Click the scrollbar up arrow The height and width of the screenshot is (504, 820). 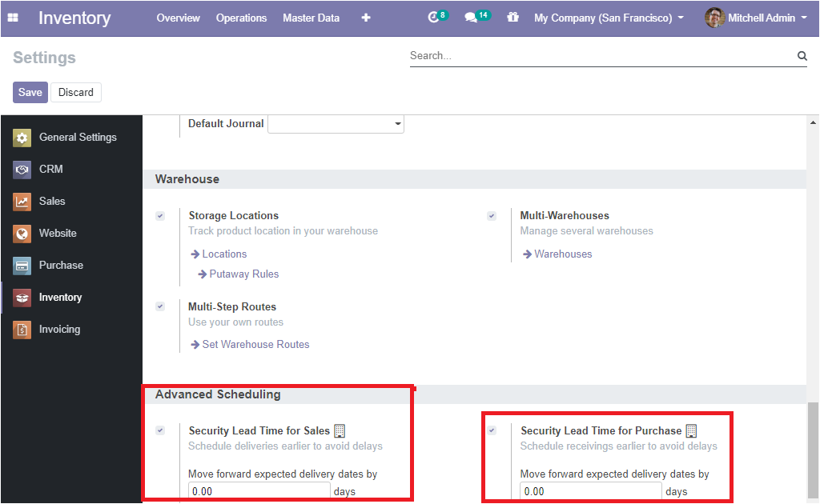pyautogui.click(x=813, y=122)
